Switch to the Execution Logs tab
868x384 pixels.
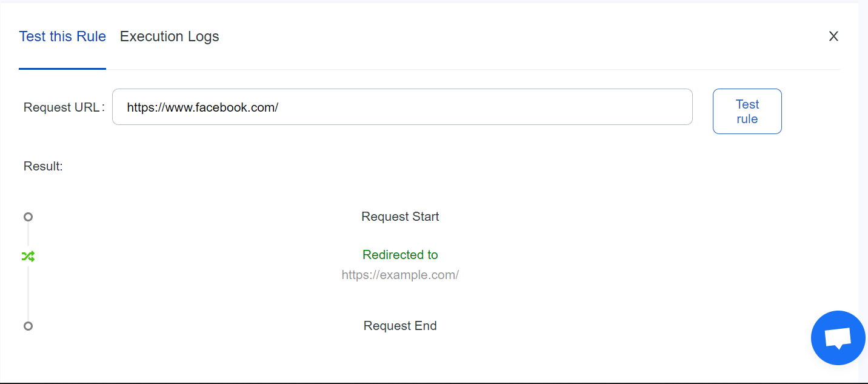tap(169, 36)
